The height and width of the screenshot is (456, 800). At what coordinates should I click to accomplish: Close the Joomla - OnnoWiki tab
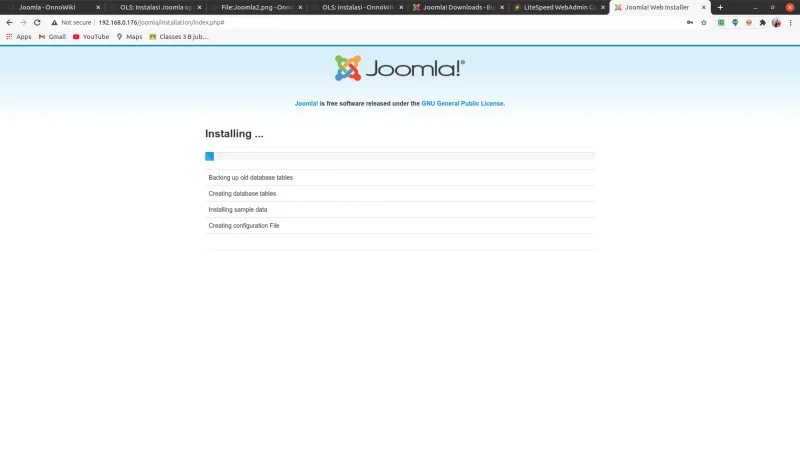[98, 7]
